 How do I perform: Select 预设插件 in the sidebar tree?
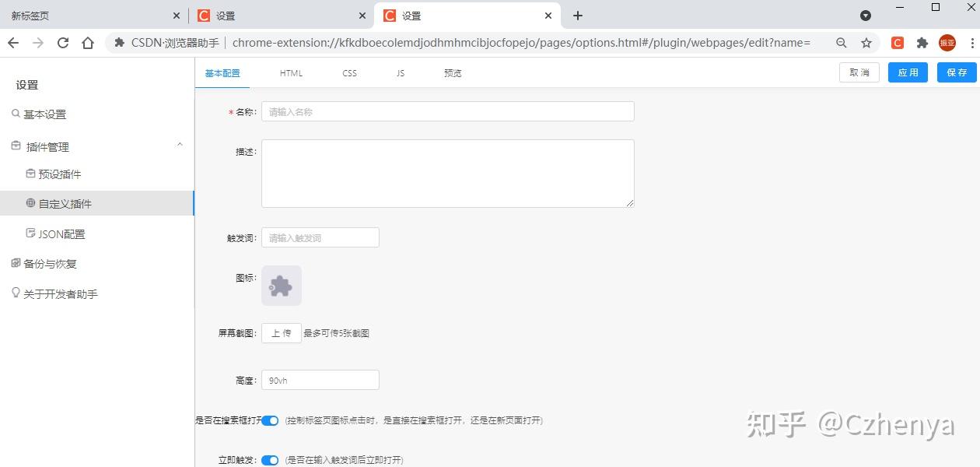point(61,174)
